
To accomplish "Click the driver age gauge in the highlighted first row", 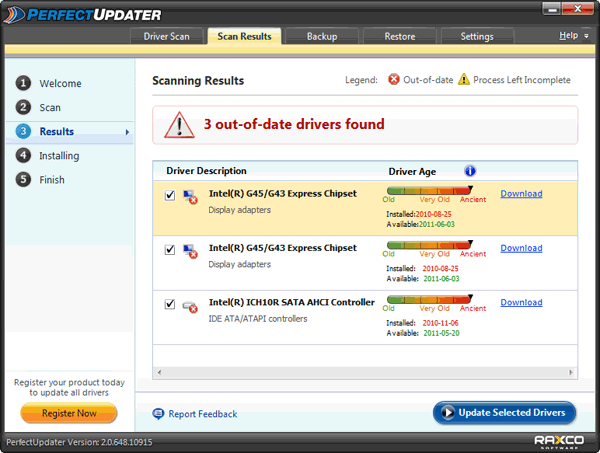I will [430, 190].
